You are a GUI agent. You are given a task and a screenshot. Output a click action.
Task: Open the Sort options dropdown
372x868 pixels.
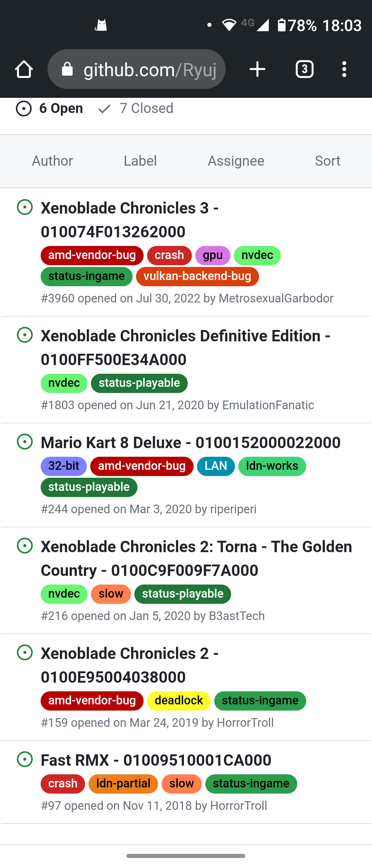pyautogui.click(x=328, y=161)
